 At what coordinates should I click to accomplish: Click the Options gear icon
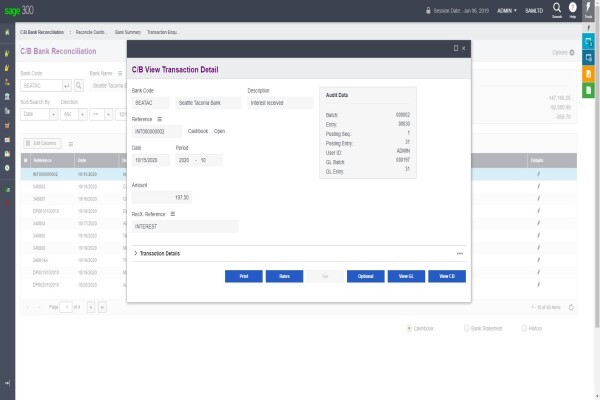[572, 52]
